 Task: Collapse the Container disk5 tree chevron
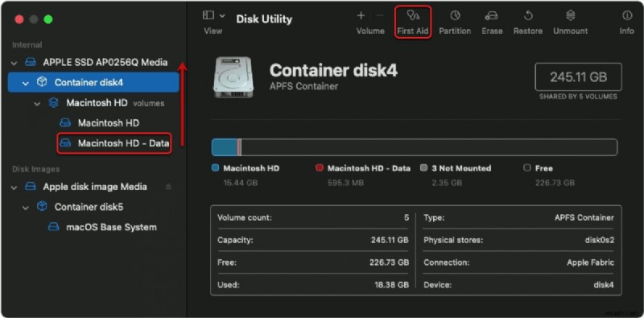[x=26, y=207]
